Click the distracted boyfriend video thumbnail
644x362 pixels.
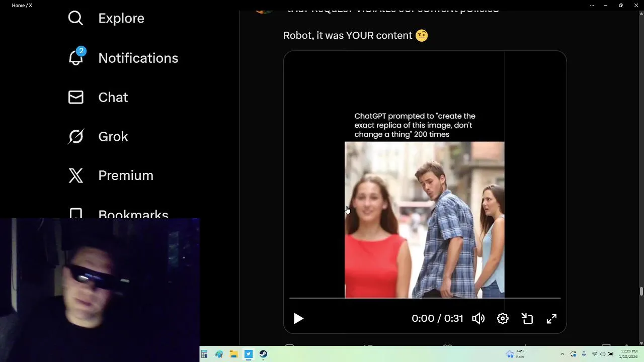click(425, 220)
